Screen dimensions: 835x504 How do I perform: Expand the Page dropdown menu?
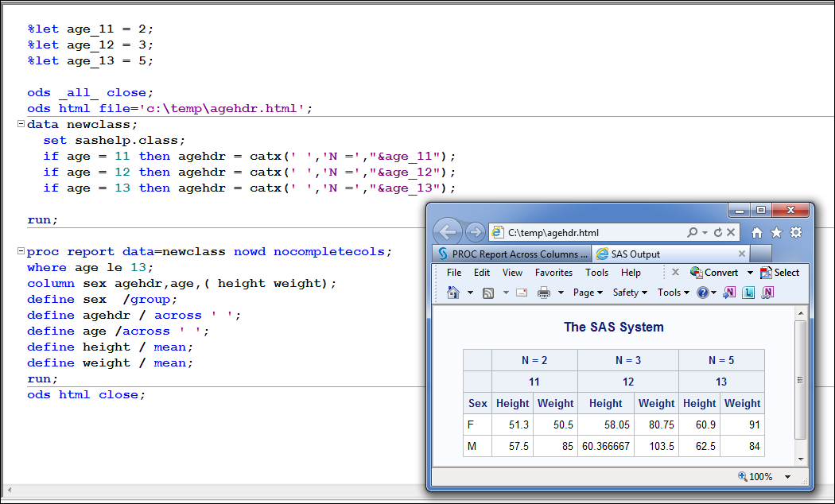(588, 293)
